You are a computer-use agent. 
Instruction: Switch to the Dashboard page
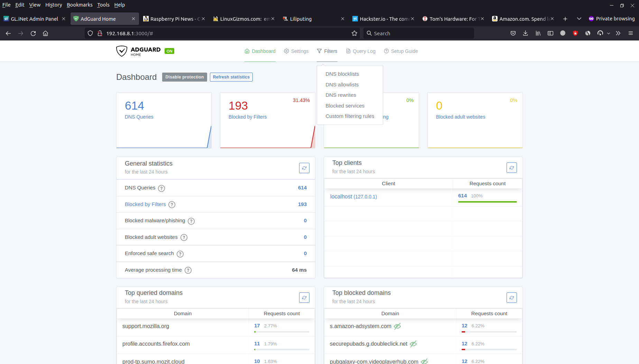[x=260, y=51]
